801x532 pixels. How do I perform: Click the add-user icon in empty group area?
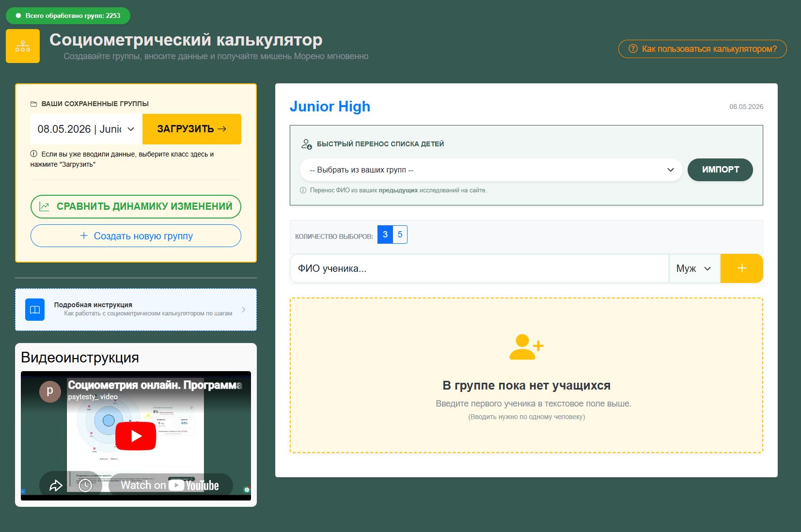coord(526,347)
